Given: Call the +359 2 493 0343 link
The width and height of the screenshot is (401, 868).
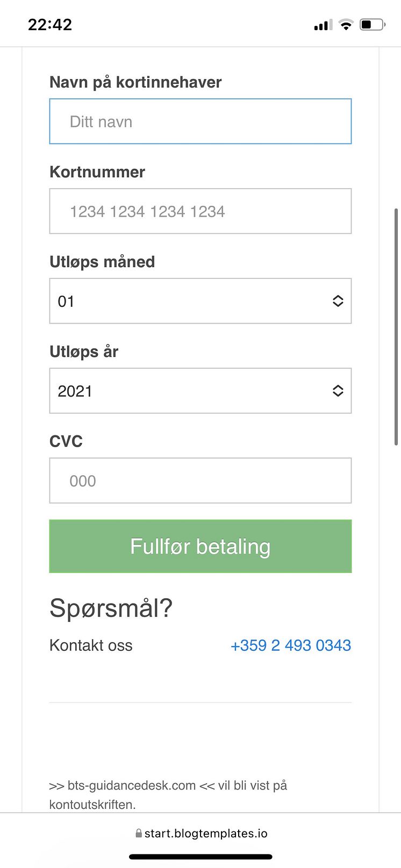Looking at the screenshot, I should [x=290, y=645].
